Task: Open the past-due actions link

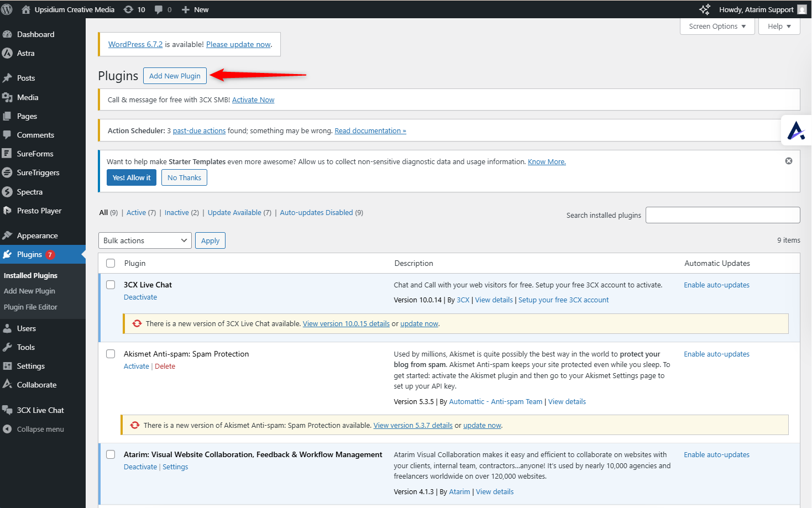Action: click(199, 130)
